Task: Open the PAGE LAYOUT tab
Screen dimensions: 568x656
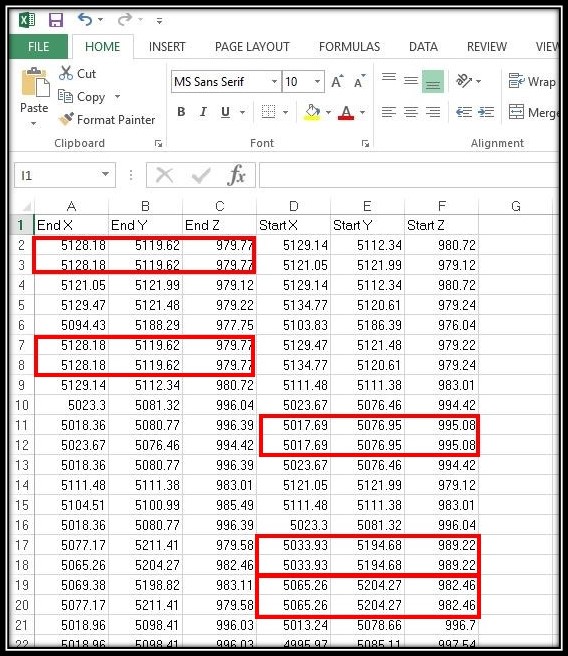Action: coord(252,46)
